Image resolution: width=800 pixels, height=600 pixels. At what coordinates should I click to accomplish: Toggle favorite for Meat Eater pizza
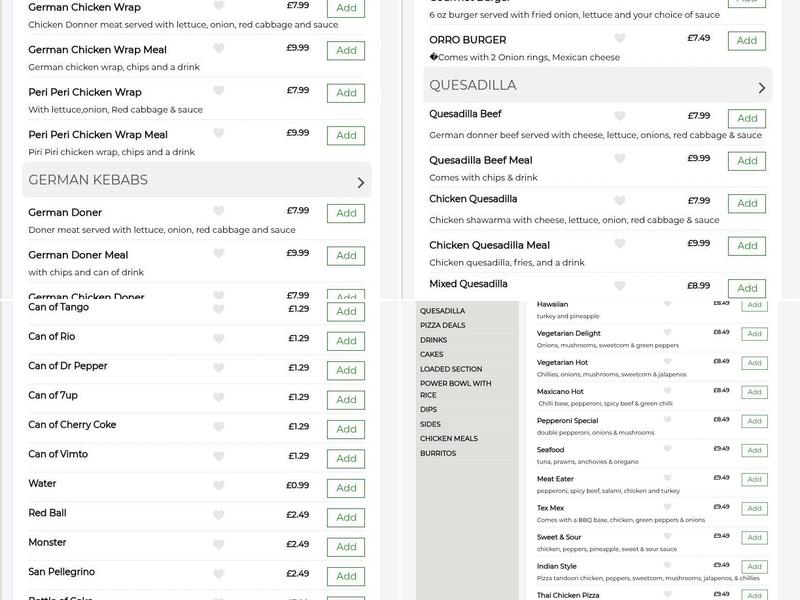[x=668, y=478]
